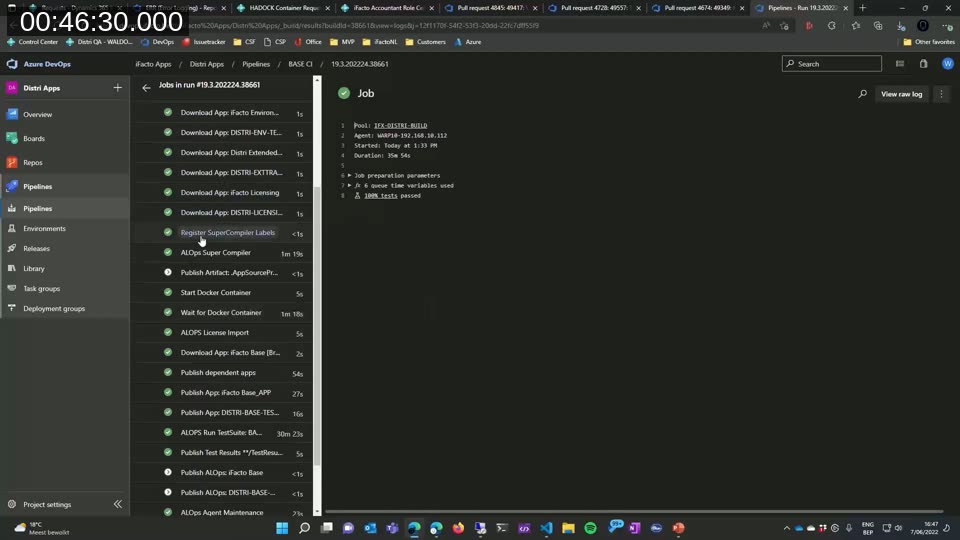The width and height of the screenshot is (960, 540).
Task: Open the work items list icon
Action: [899, 64]
